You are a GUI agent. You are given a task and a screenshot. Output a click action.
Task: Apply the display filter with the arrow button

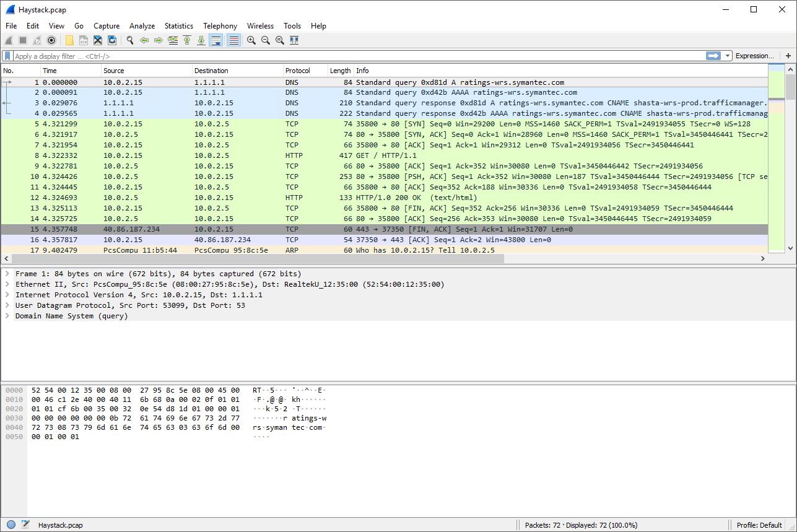pyautogui.click(x=713, y=56)
